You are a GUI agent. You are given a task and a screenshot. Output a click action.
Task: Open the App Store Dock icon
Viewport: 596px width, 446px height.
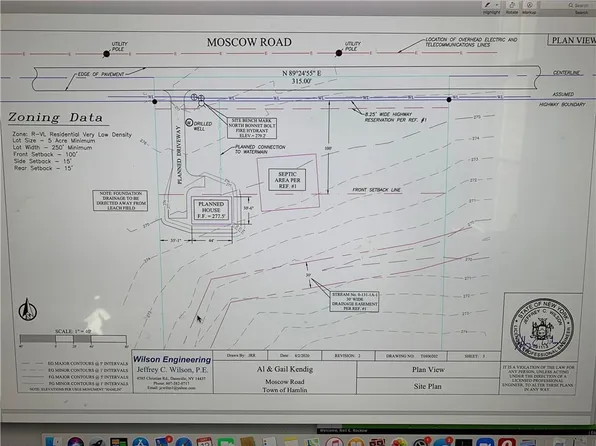(x=141, y=442)
